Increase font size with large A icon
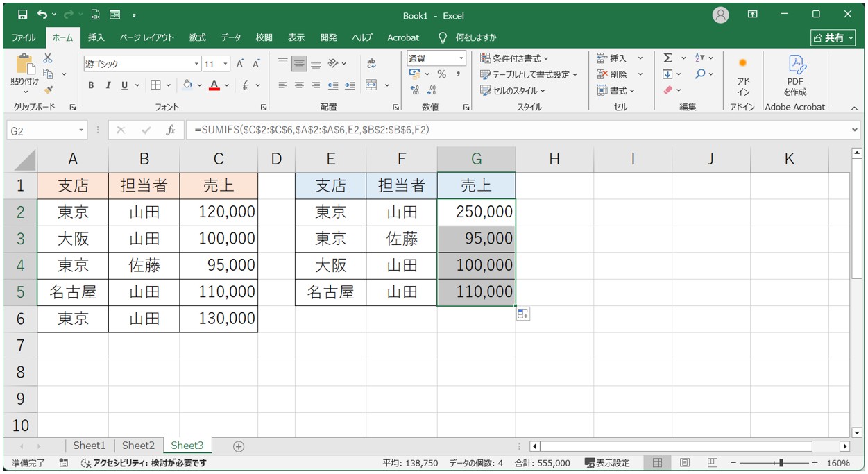Viewport: 868px width, 474px height. pyautogui.click(x=240, y=64)
